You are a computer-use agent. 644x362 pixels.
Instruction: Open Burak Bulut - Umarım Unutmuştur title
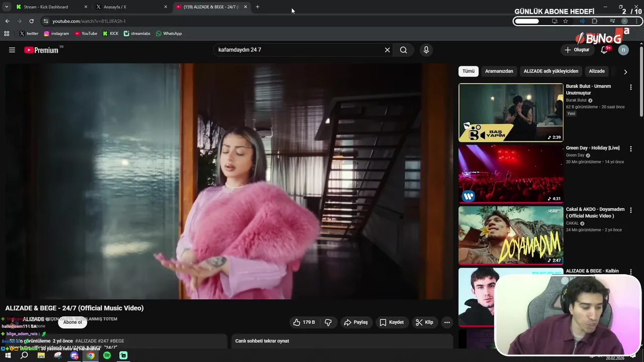(x=588, y=89)
